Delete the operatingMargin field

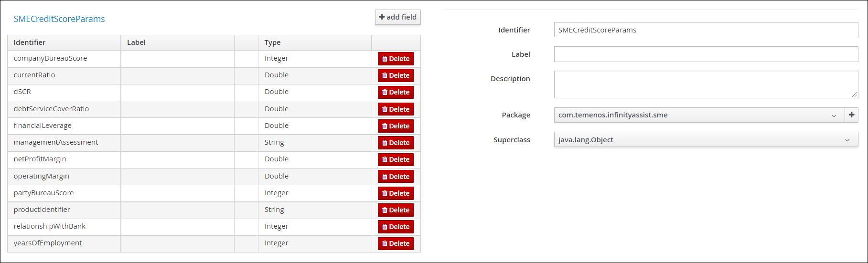pos(396,177)
